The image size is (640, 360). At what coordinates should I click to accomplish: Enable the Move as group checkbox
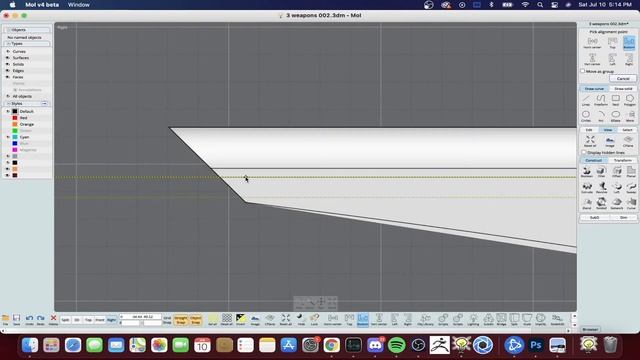(x=583, y=71)
